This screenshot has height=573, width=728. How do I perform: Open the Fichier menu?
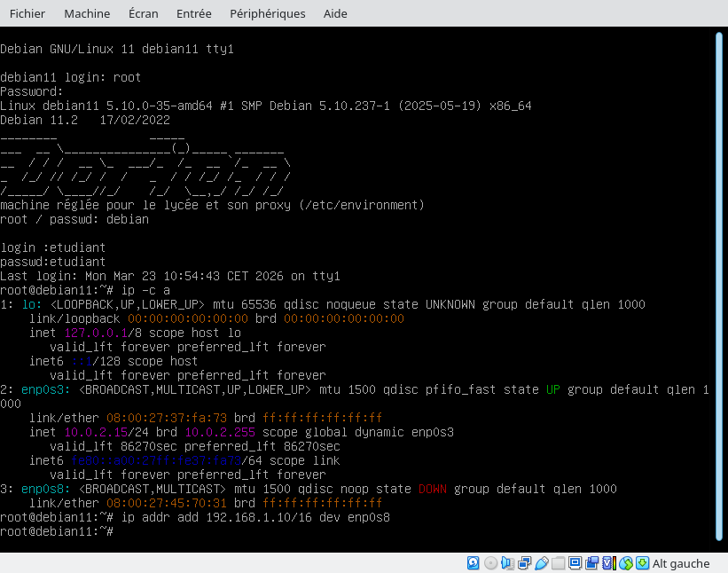27,13
